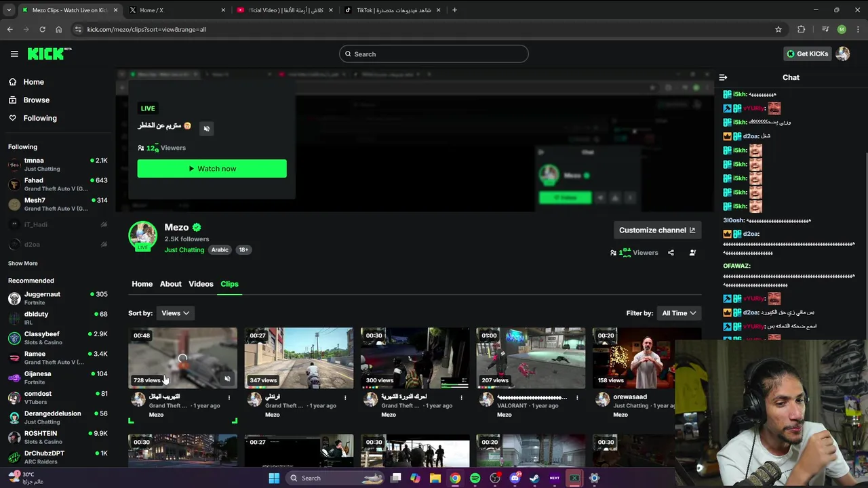Open the hamburger sidebar menu
The width and height of the screenshot is (868, 488).
[x=14, y=54]
